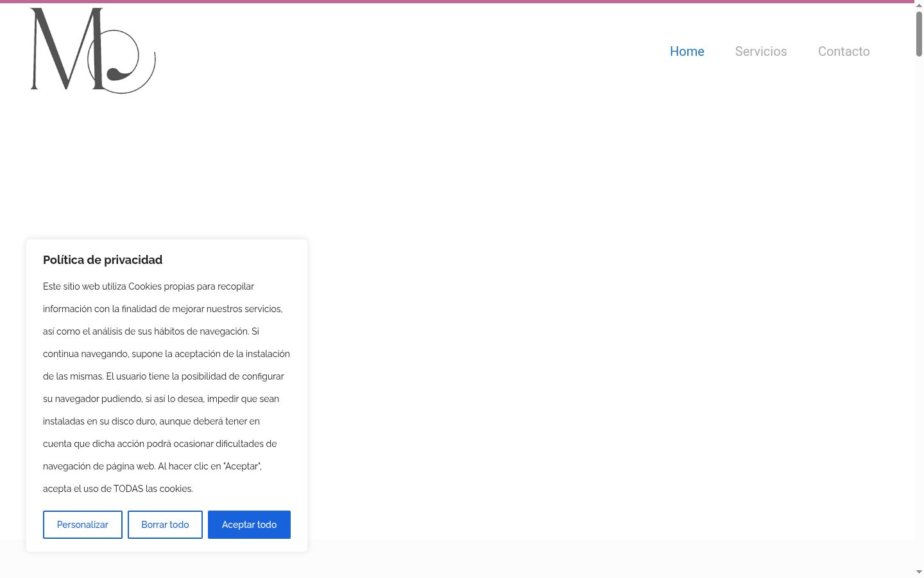Image resolution: width=924 pixels, height=578 pixels.
Task: Open the Home menu item
Action: [687, 51]
